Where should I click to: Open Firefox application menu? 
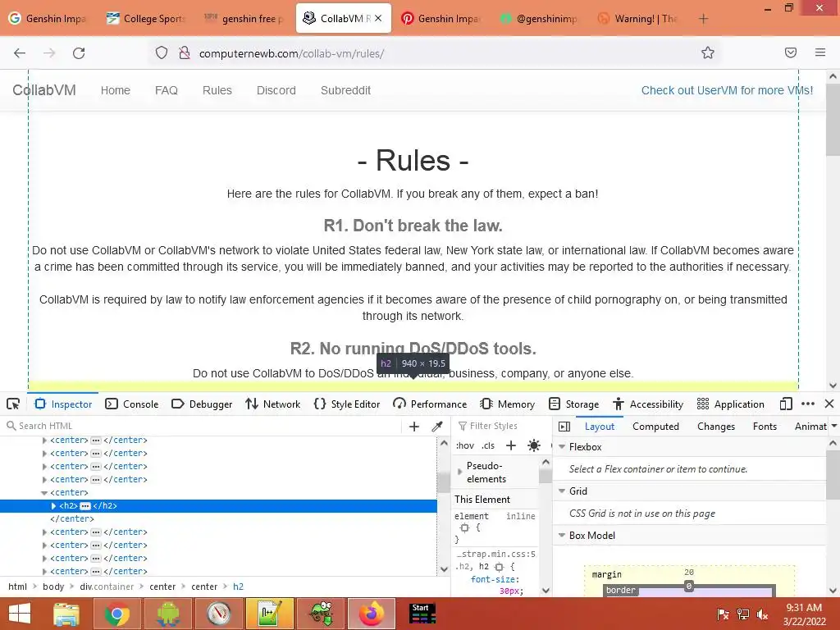820,52
